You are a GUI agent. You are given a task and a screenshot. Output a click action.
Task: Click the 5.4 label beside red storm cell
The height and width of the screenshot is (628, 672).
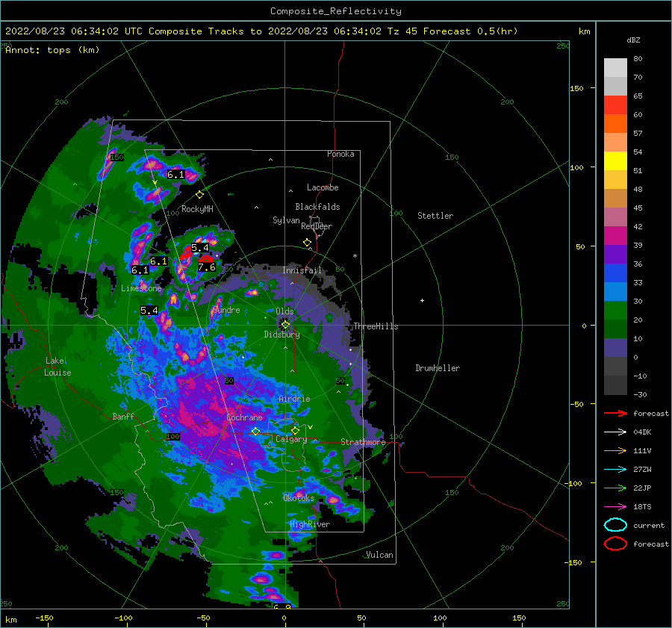coord(199,247)
